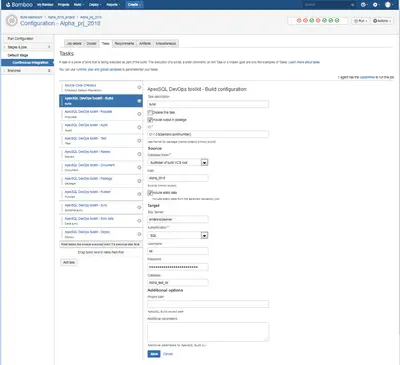Click the Save button
Image resolution: width=400 pixels, height=365 pixels.
[154, 354]
